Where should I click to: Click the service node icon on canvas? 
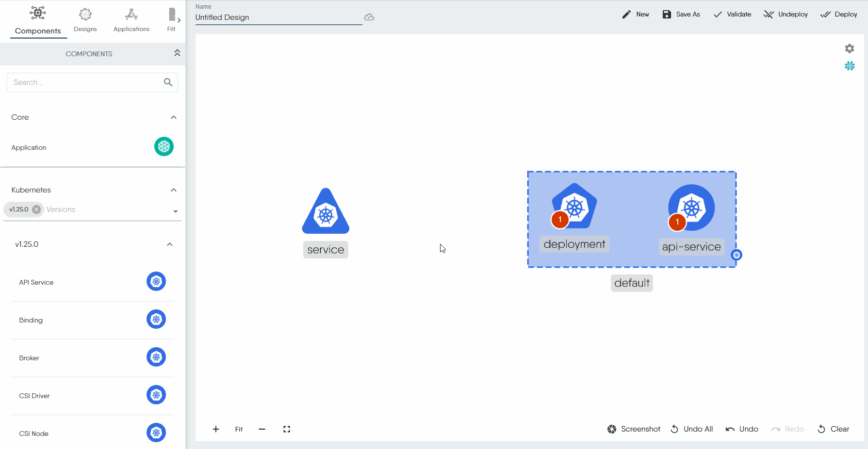(326, 212)
